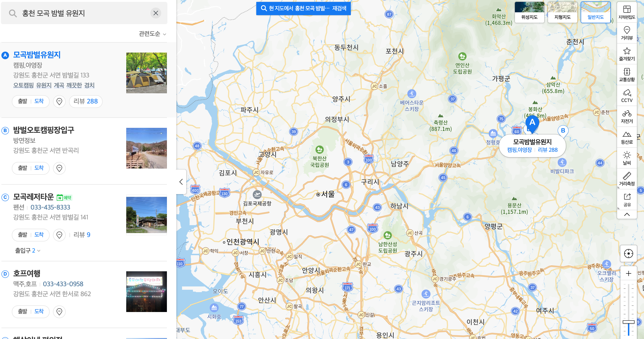Click the Naver 예약 booking badge
The height and width of the screenshot is (339, 644).
tap(64, 197)
